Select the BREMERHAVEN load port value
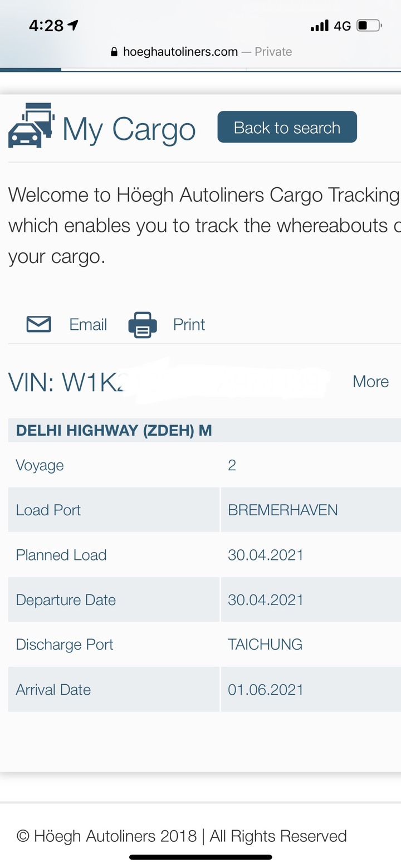Viewport: 401px width, 868px height. click(x=282, y=510)
